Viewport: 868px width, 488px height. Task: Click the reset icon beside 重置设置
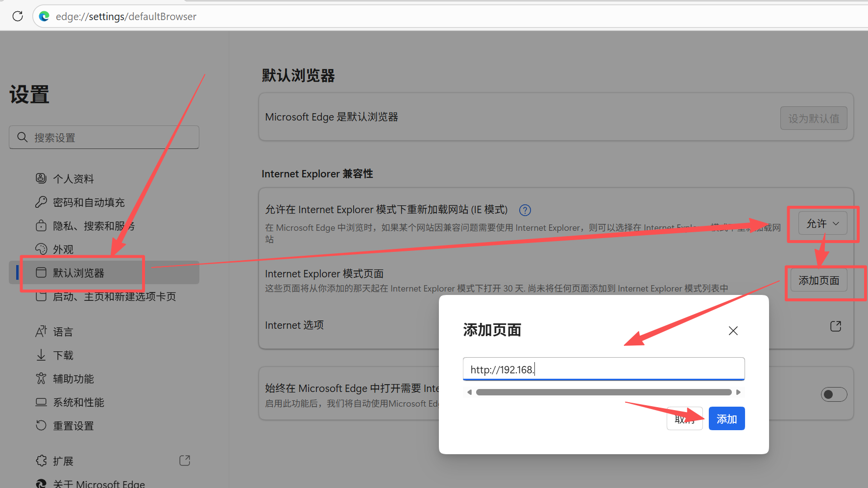click(41, 425)
